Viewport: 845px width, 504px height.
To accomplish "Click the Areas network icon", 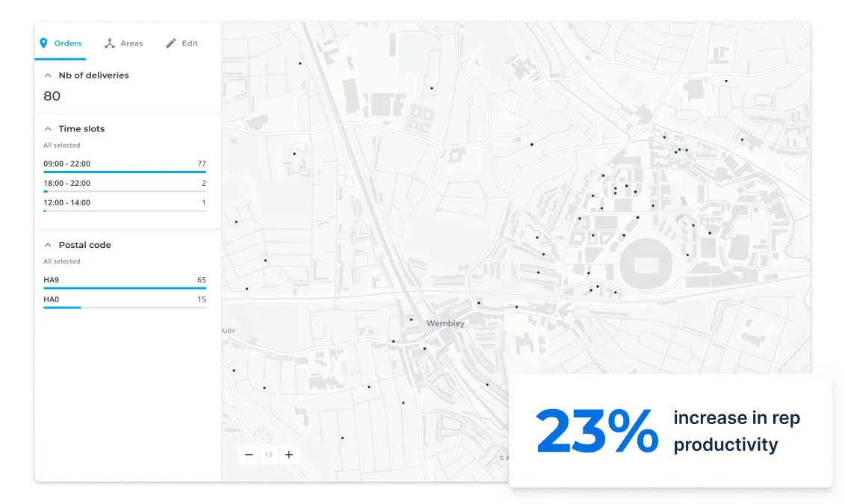I will point(109,43).
